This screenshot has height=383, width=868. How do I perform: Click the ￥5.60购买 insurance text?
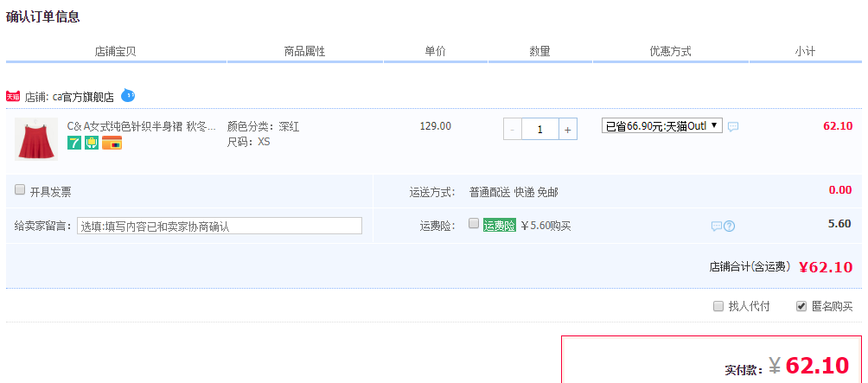[x=546, y=226]
